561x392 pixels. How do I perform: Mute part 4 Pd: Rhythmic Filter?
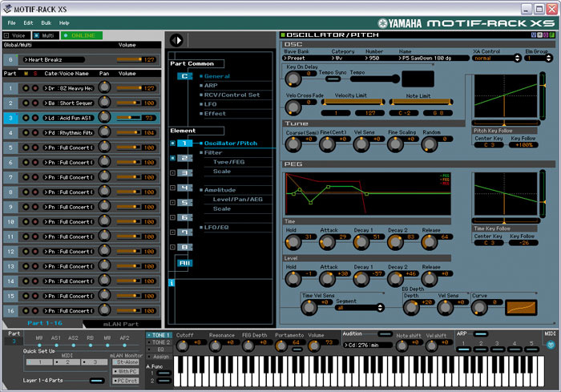pyautogui.click(x=26, y=133)
